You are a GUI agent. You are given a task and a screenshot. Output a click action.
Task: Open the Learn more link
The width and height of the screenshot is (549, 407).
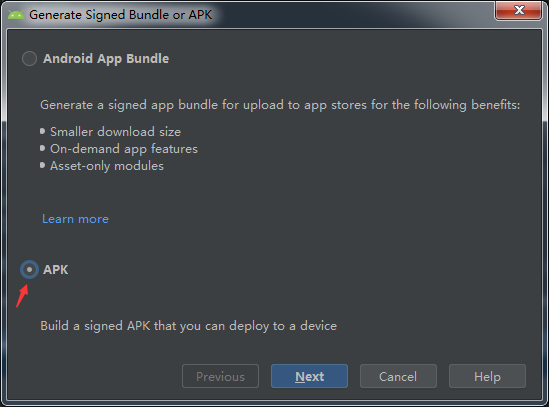point(75,219)
